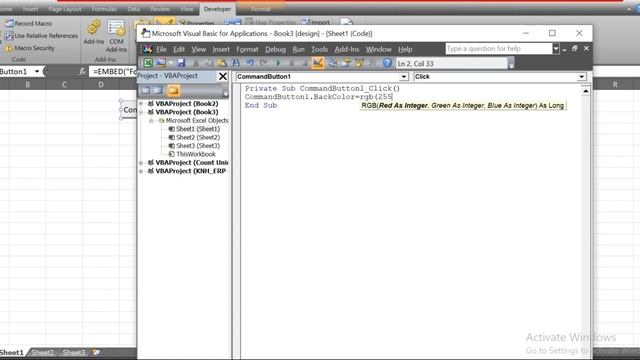Open the View menu in VBA editor
This screenshot has width=640, height=360.
coord(199,49)
